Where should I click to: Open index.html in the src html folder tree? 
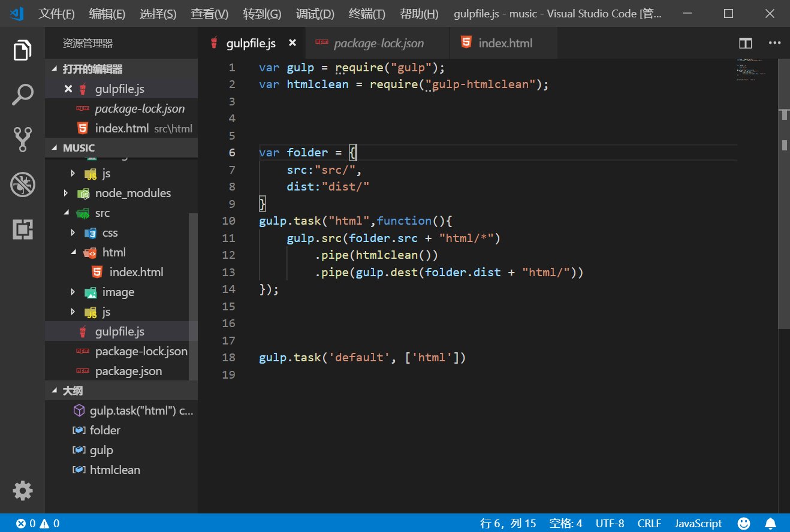coord(117,272)
